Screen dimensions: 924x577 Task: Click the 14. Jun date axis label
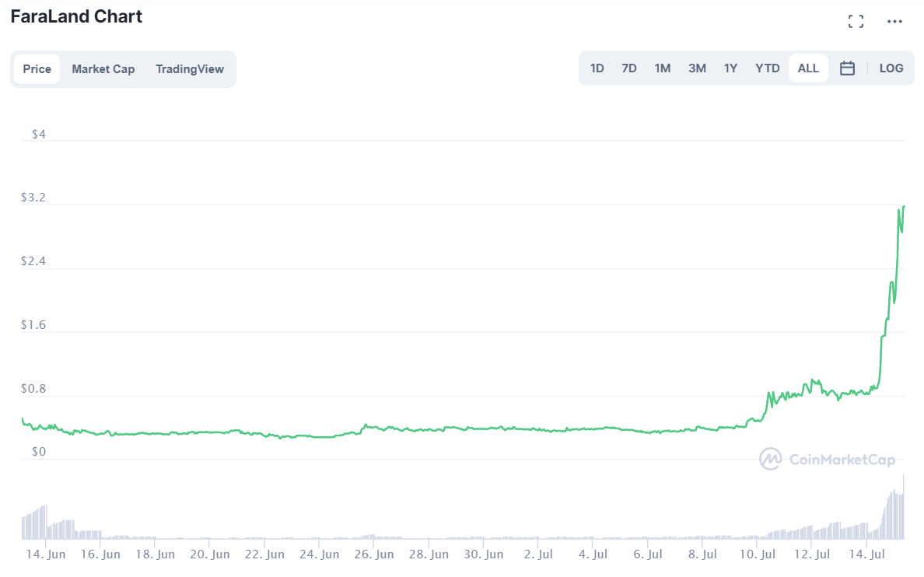[45, 554]
